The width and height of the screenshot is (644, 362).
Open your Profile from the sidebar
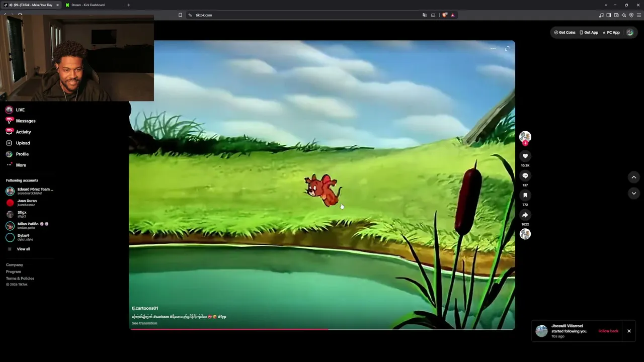[18, 154]
